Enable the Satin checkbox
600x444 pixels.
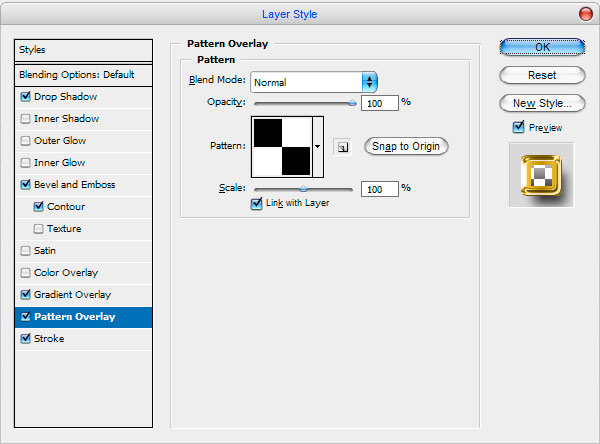pos(25,251)
